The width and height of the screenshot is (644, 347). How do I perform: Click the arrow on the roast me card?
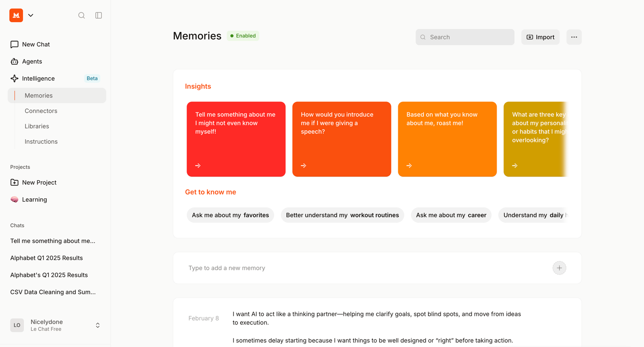point(409,165)
